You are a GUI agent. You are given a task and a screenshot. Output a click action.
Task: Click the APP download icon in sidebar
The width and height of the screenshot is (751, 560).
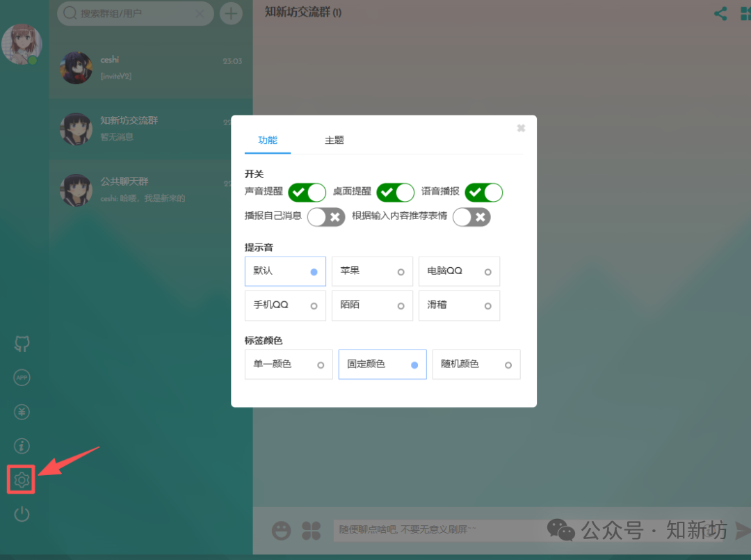[22, 377]
